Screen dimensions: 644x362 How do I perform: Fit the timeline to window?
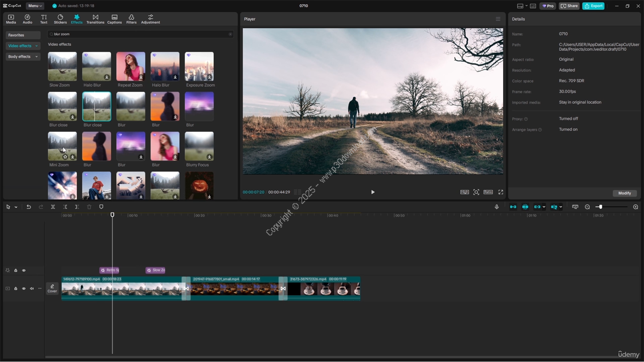coord(575,207)
